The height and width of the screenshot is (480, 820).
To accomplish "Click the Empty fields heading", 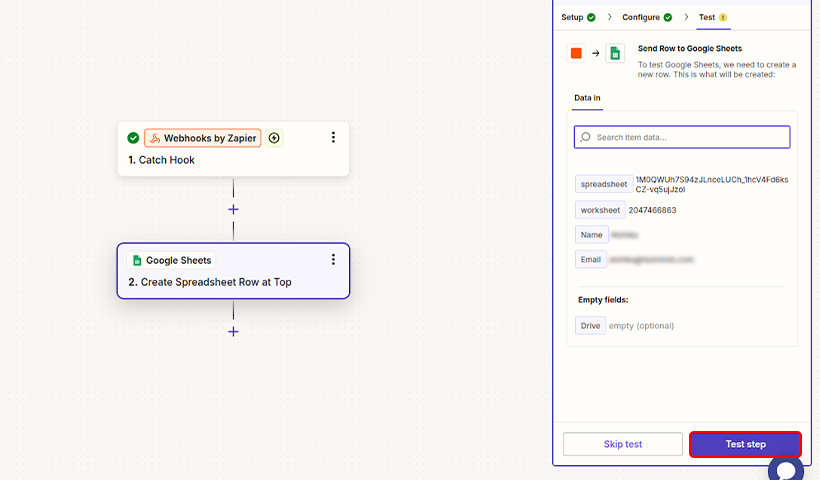I will tap(603, 300).
